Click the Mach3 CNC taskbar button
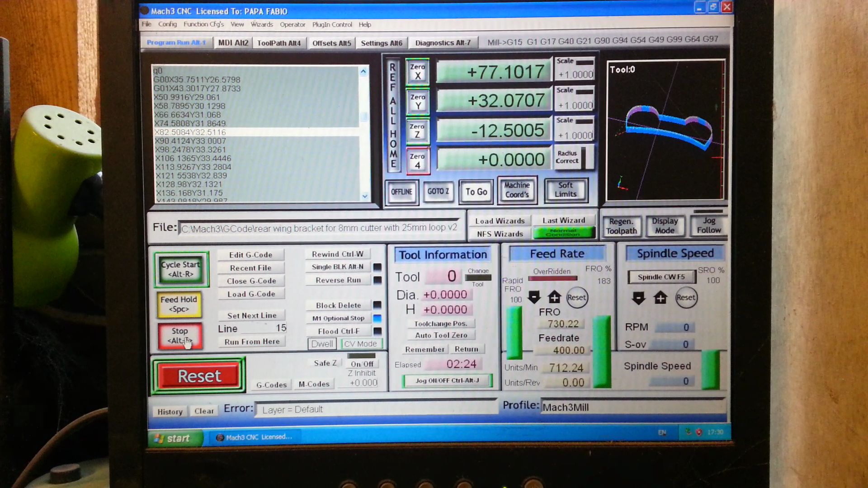This screenshot has width=868, height=488. coord(254,437)
